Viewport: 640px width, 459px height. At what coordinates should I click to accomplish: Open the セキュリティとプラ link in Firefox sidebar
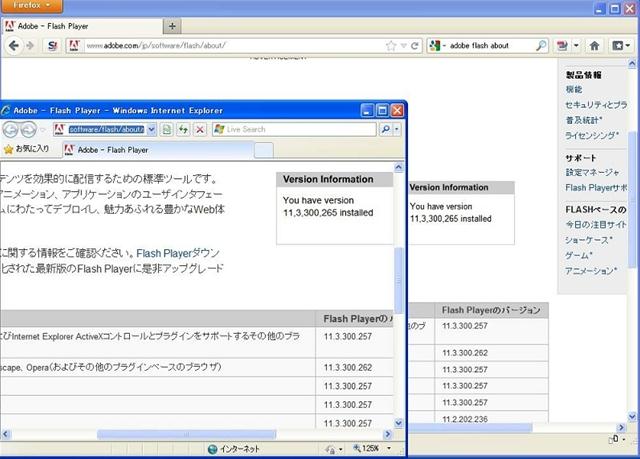(596, 105)
